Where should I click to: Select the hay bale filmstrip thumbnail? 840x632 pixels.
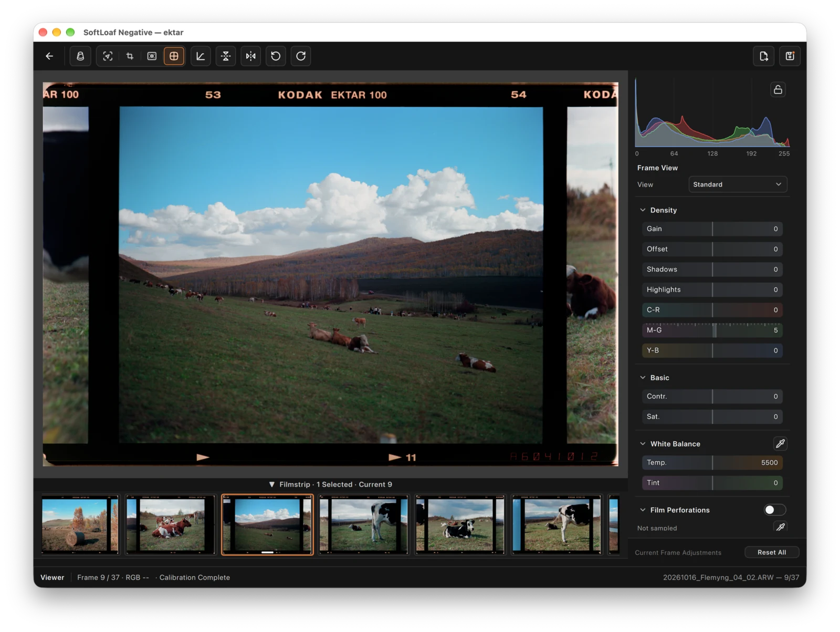pos(80,525)
